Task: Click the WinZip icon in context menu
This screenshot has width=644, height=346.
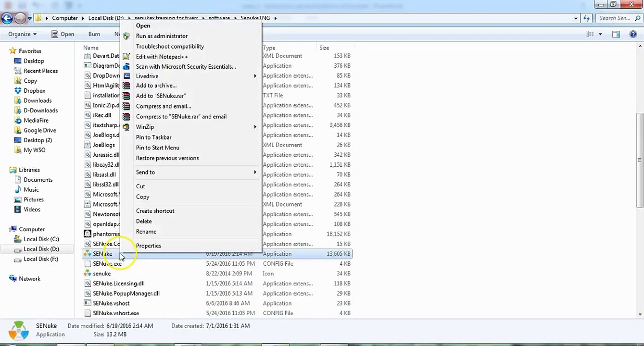Action: (126, 127)
